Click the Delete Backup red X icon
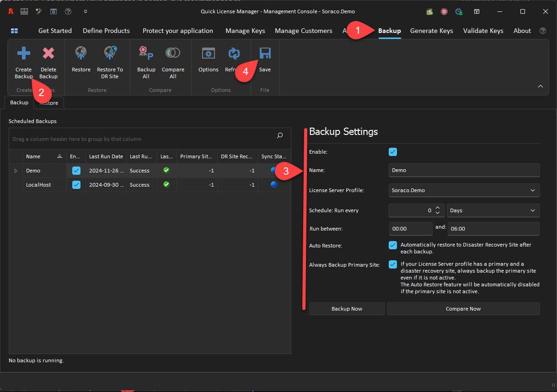 tap(48, 54)
